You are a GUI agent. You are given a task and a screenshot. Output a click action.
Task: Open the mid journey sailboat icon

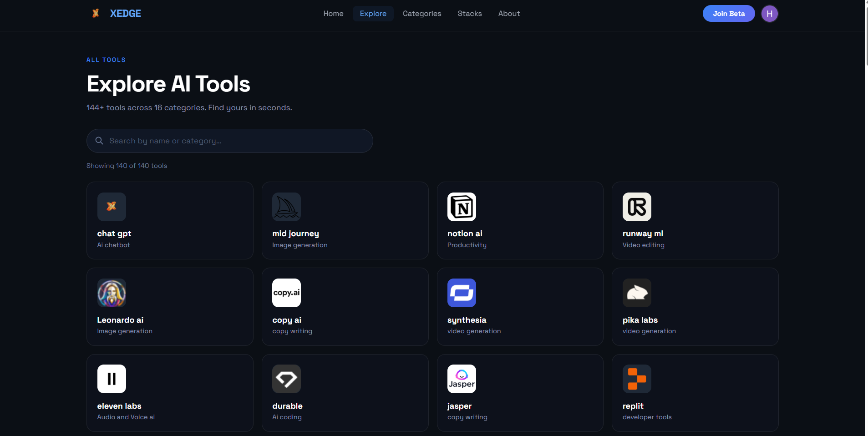pyautogui.click(x=286, y=207)
